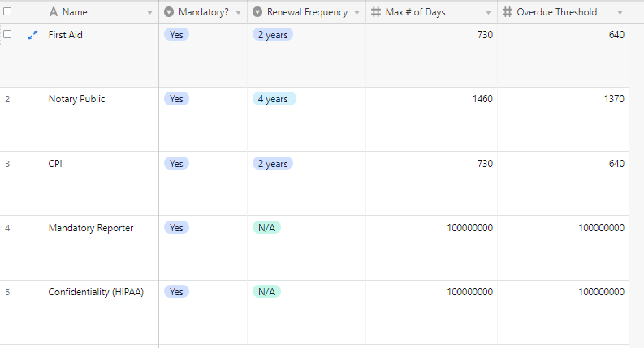Click the 4 years tag for Notary Public

274,99
